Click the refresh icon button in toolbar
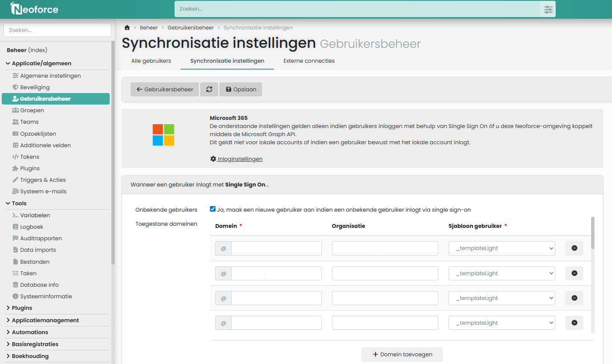The width and height of the screenshot is (612, 364). 209,89
